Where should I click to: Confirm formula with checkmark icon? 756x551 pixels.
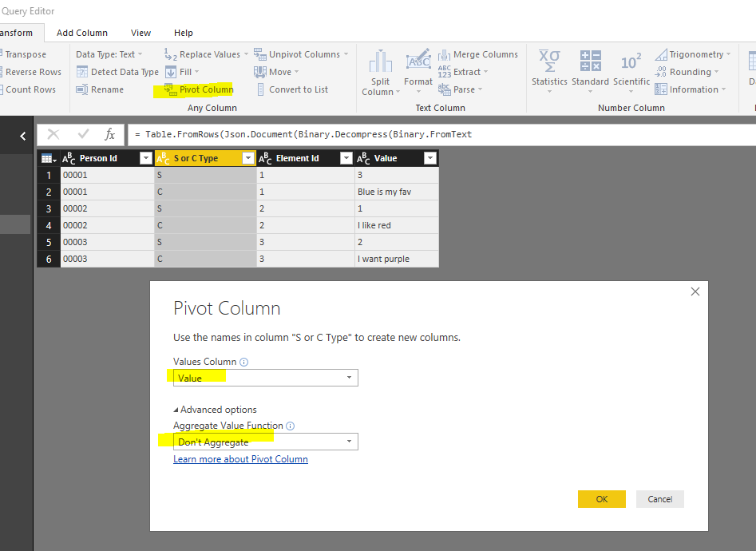pos(83,133)
